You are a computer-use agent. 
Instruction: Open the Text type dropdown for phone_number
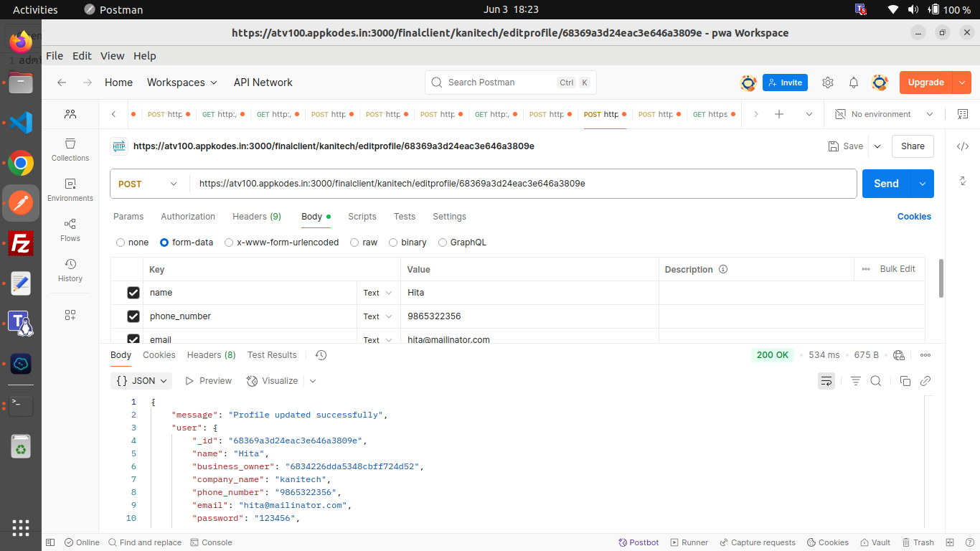377,316
